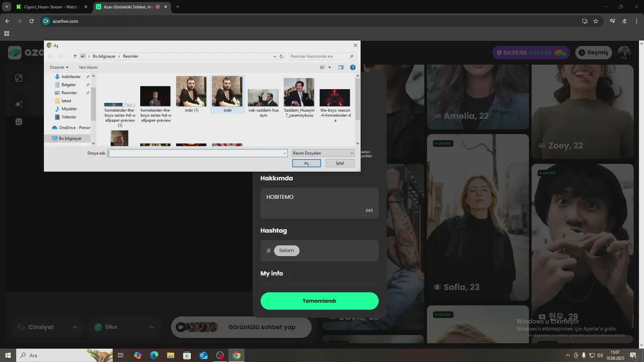Open Task View on the taskbar
644x362 pixels.
click(121, 355)
